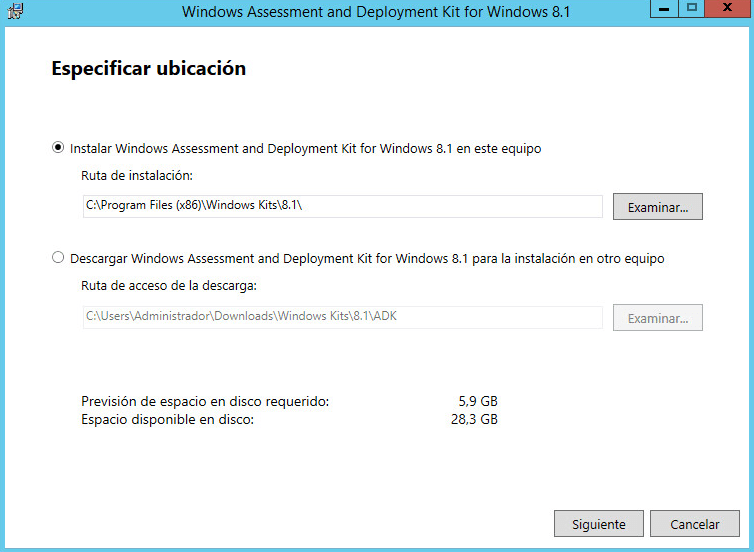Click the 'Espacio disponible en disco' text

(x=167, y=419)
